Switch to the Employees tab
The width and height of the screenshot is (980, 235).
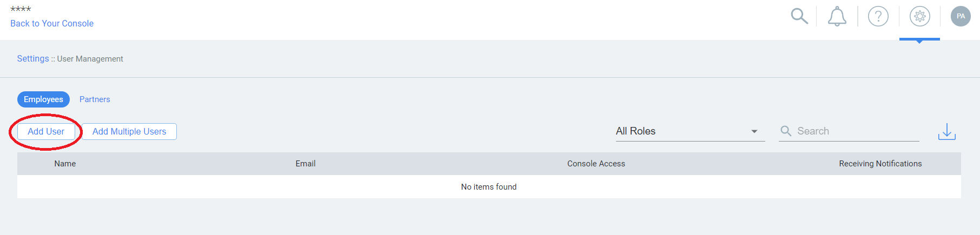pyautogui.click(x=43, y=99)
